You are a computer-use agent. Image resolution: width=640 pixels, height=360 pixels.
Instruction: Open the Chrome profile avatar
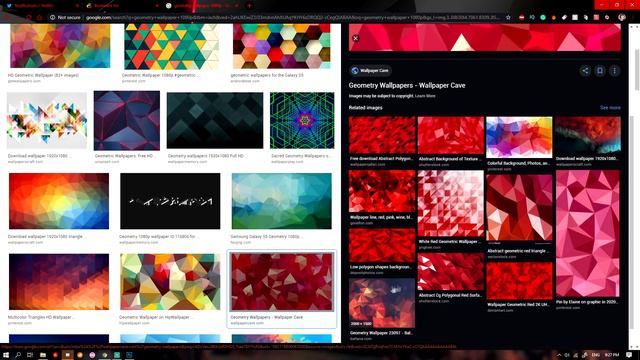622,18
